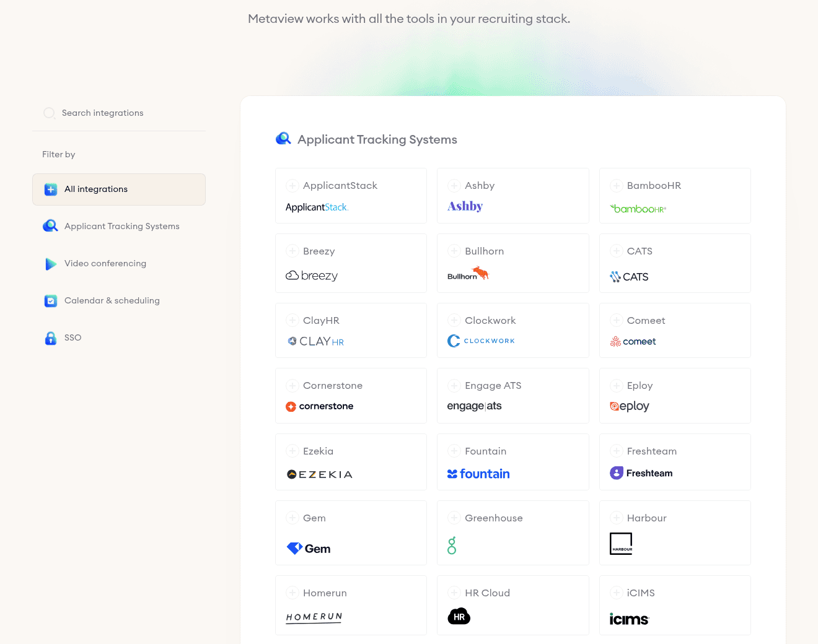Click the plus icon beside Fountain
Viewport: 818px width, 644px height.
tap(454, 451)
